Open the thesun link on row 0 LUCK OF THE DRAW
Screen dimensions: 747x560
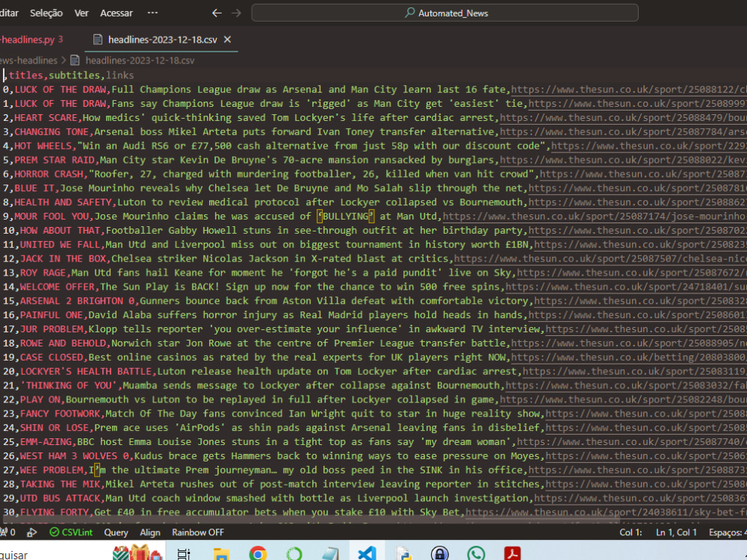click(x=629, y=90)
